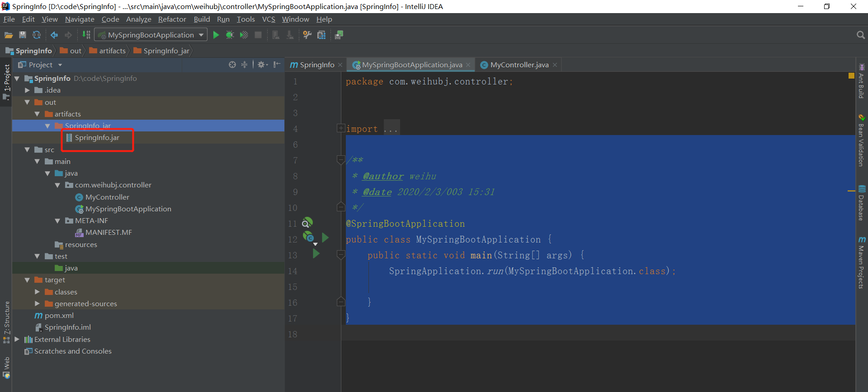This screenshot has width=868, height=392.
Task: Open the File menu
Action: pyautogui.click(x=9, y=19)
